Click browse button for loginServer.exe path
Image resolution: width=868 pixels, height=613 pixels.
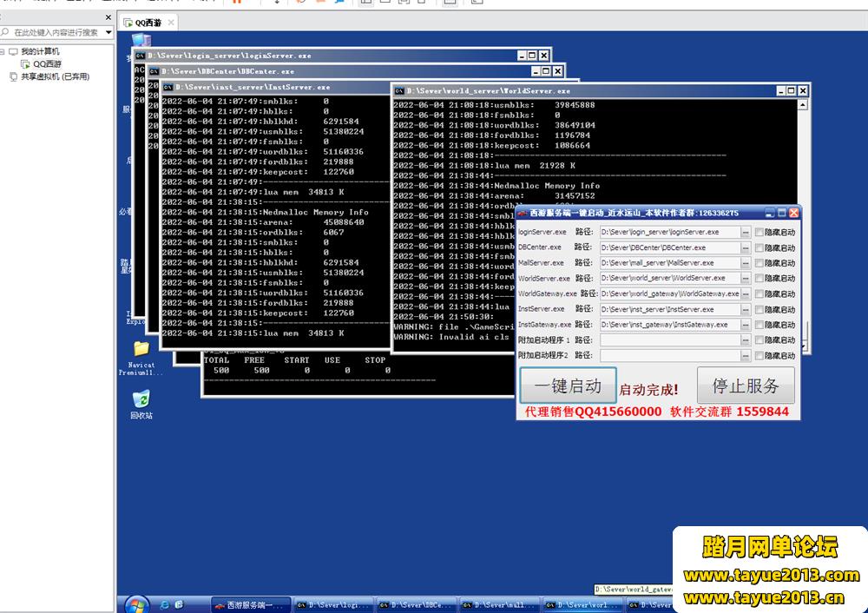pyautogui.click(x=745, y=232)
